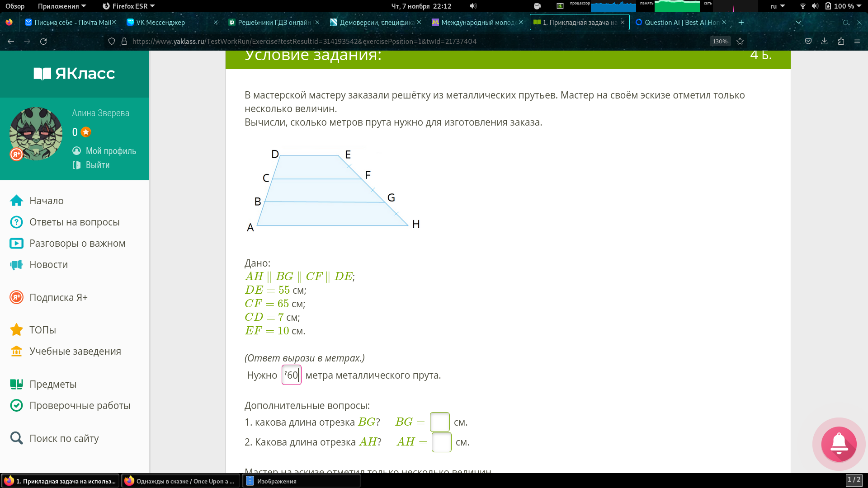
Task: Open Firefox downloads panel
Action: pos(825,41)
